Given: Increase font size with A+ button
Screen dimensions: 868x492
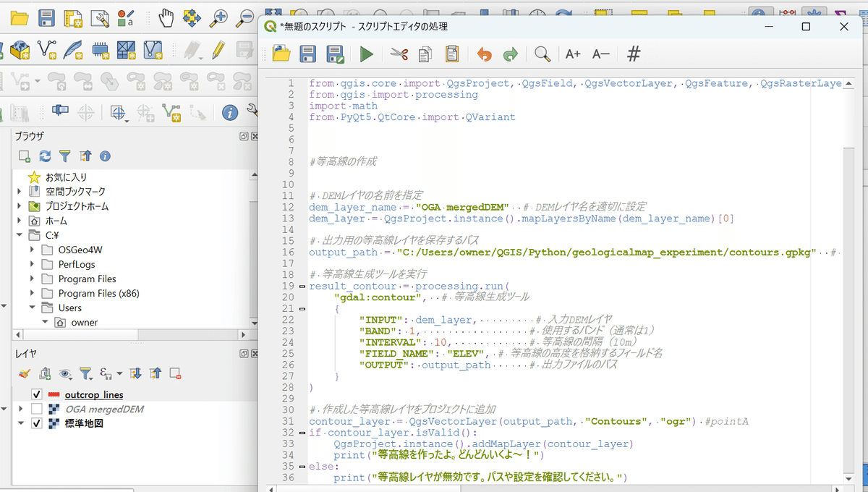Looking at the screenshot, I should (573, 54).
